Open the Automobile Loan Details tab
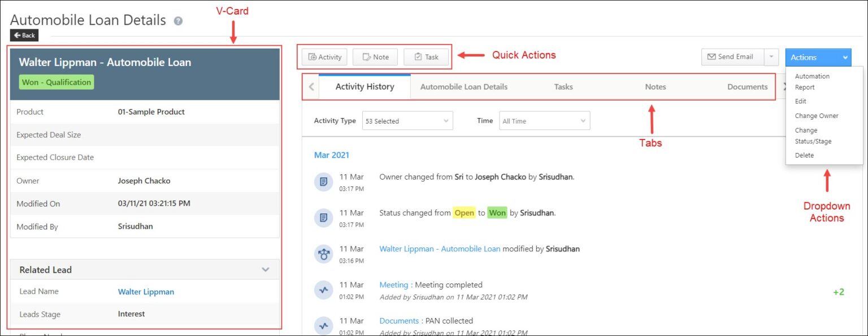Screen dimensions: 868x336 coord(463,86)
